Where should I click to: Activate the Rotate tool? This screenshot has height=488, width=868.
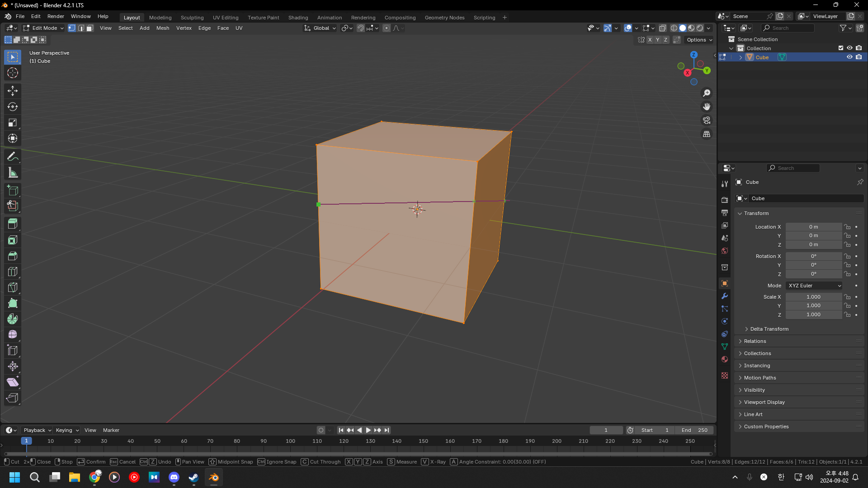pyautogui.click(x=13, y=107)
